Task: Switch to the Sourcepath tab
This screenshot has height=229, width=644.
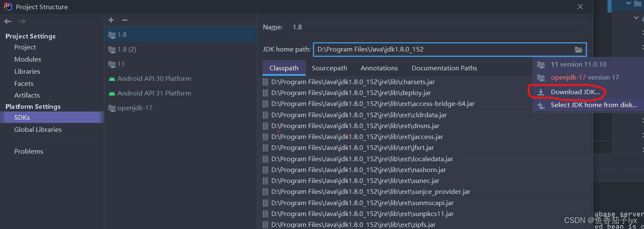Action: pyautogui.click(x=330, y=68)
